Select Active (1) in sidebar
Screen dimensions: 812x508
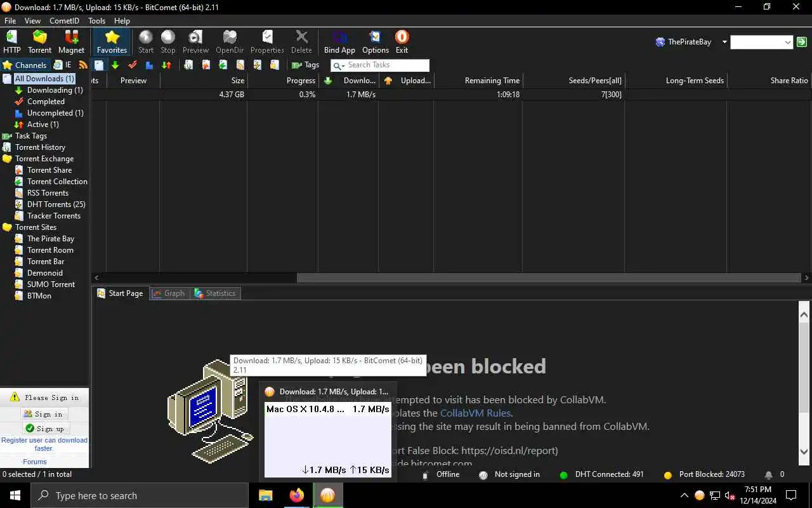[x=43, y=124]
